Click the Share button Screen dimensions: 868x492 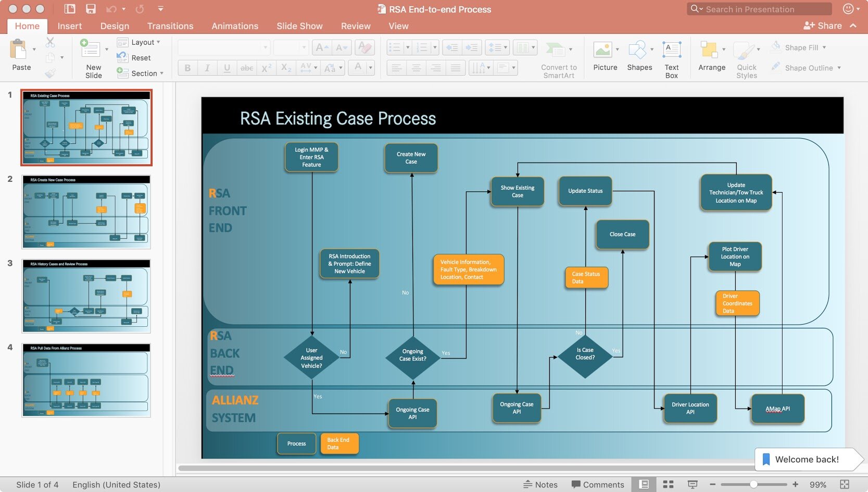[x=823, y=26]
